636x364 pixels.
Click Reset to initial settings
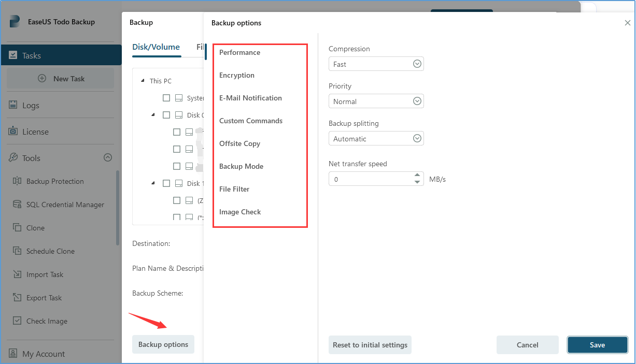(370, 344)
